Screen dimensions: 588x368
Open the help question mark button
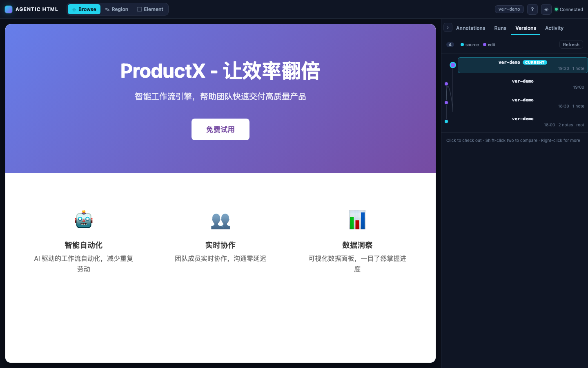coord(532,9)
